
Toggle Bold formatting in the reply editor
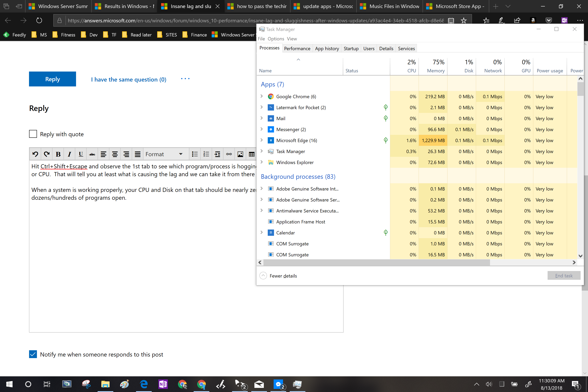click(58, 154)
